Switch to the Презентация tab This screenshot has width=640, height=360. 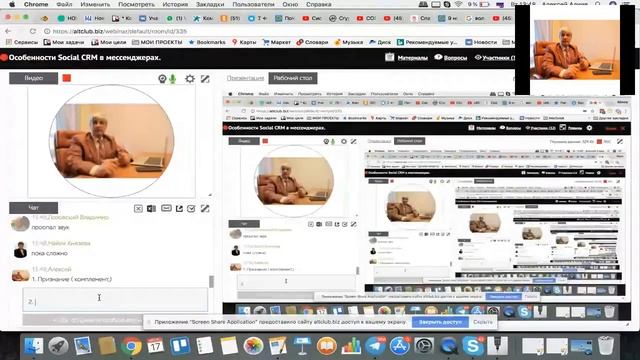(245, 78)
